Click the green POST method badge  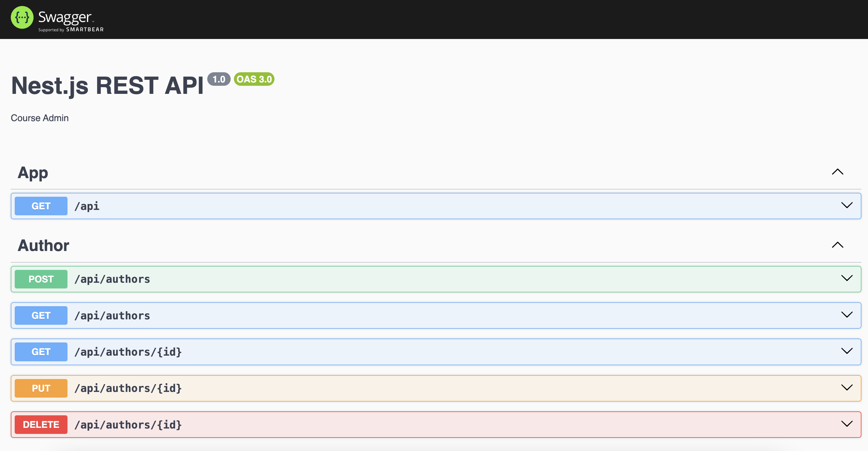tap(41, 279)
